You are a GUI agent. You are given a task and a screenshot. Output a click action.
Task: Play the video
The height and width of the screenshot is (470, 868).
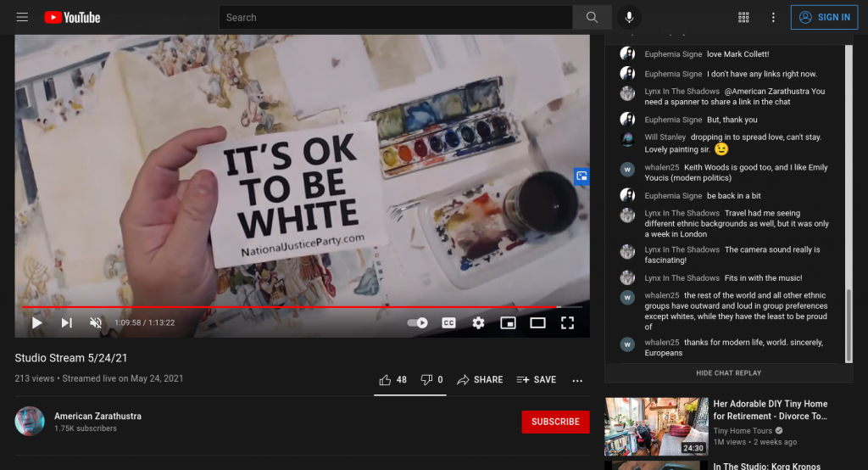click(36, 322)
